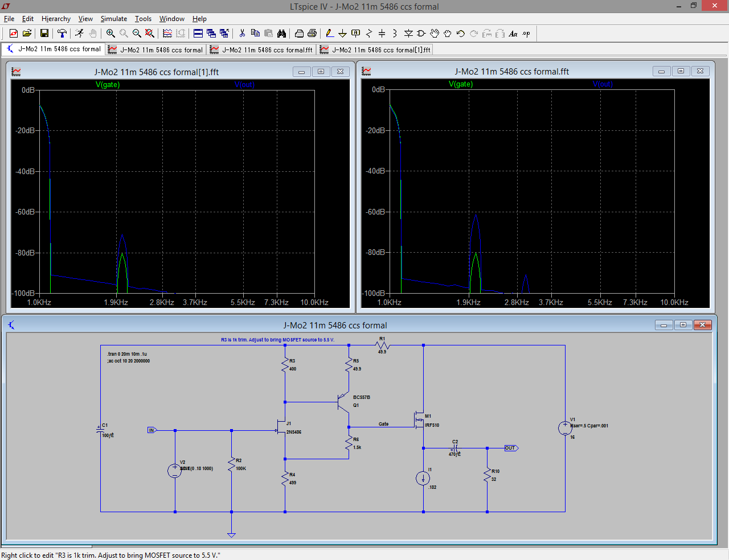This screenshot has height=560, width=729.
Task: Click the Zoom In magnifier icon
Action: coord(110,34)
